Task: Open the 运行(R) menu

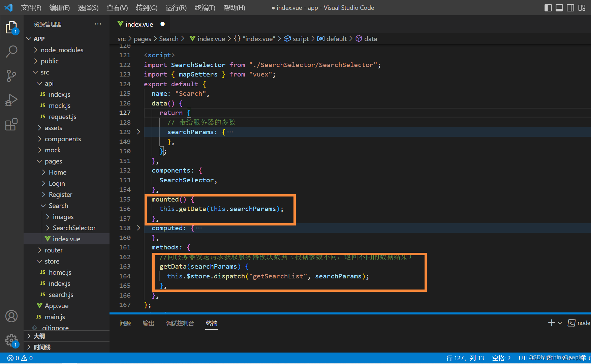Action: click(x=176, y=8)
